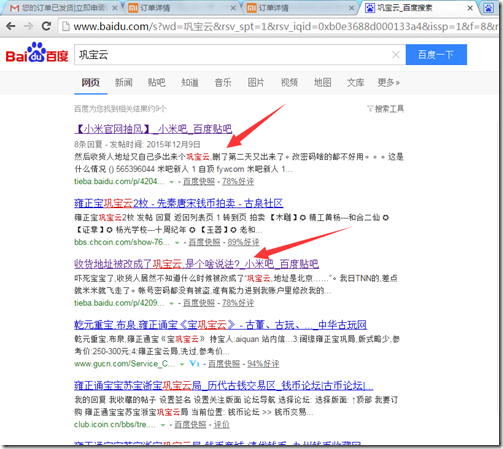Click the browser back arrow
Screen dimensions: 503x449
tap(11, 26)
